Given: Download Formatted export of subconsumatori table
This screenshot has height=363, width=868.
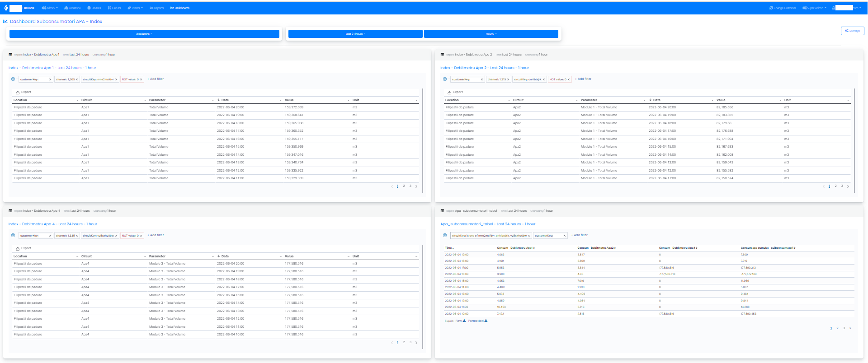Looking at the screenshot, I should [x=477, y=321].
